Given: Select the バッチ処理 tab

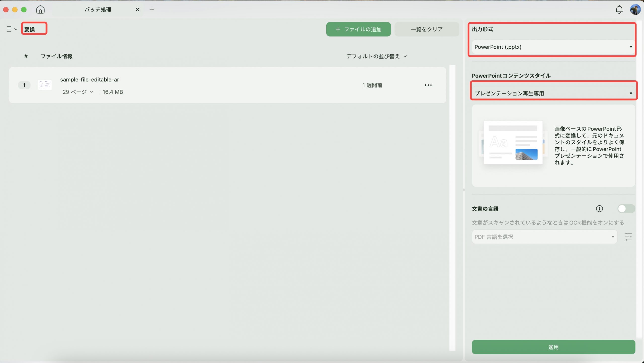Looking at the screenshot, I should coord(98,10).
